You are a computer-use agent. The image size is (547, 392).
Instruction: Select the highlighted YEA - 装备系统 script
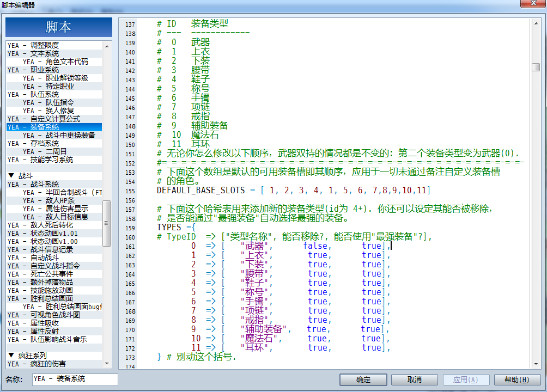[54, 127]
